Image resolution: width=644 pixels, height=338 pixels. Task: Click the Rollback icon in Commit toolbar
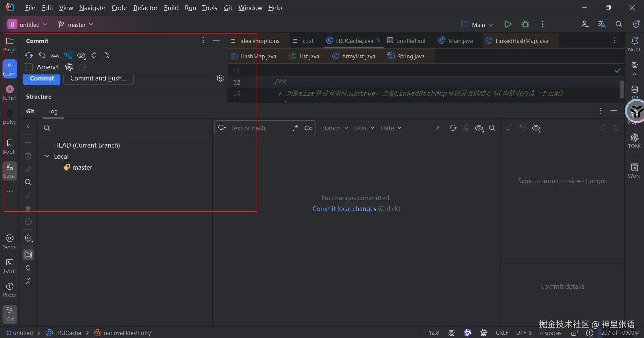click(x=42, y=55)
